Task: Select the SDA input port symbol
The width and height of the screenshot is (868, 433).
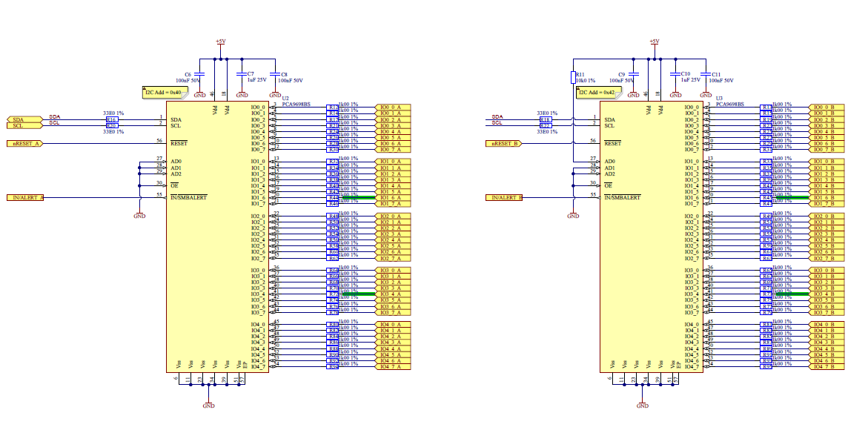Action: point(24,119)
